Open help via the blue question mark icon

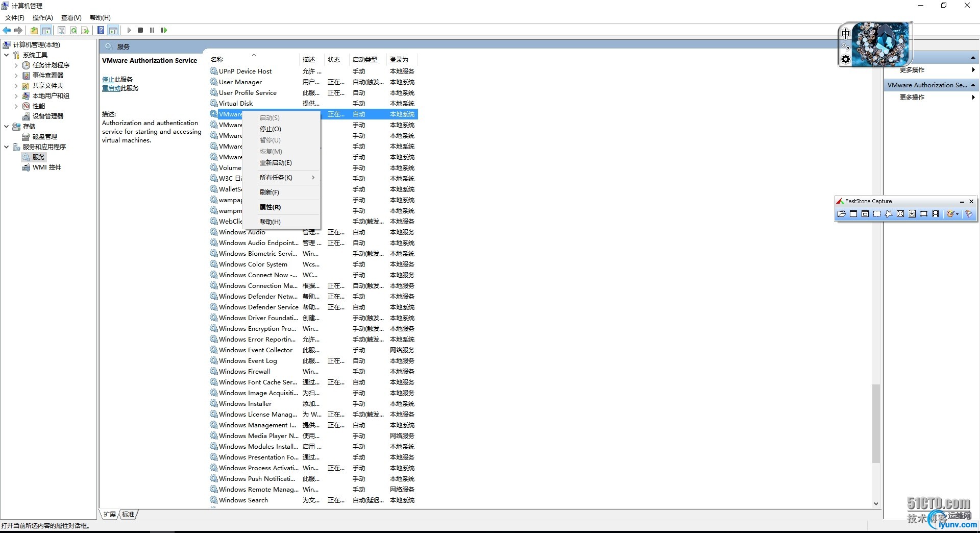[101, 30]
